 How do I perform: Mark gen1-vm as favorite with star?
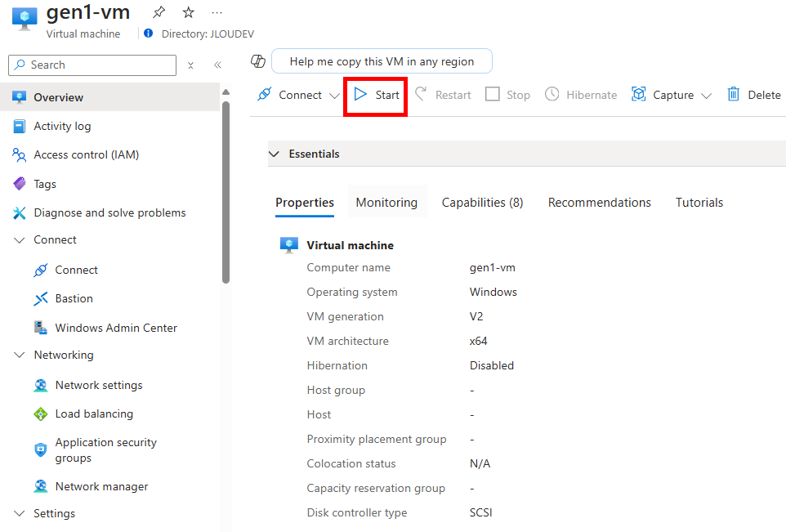pos(189,12)
